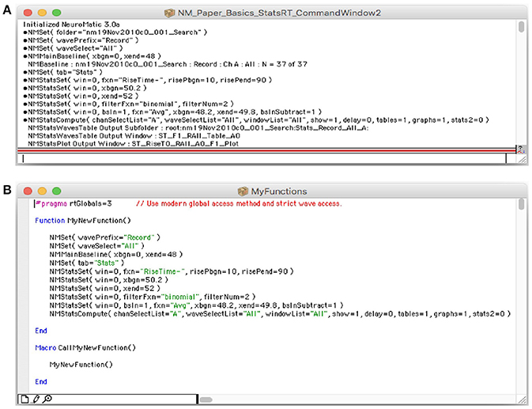Click the NMSet folder= history line

115,32
